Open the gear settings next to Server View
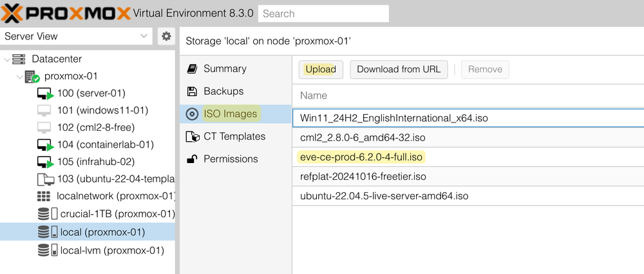 (166, 36)
